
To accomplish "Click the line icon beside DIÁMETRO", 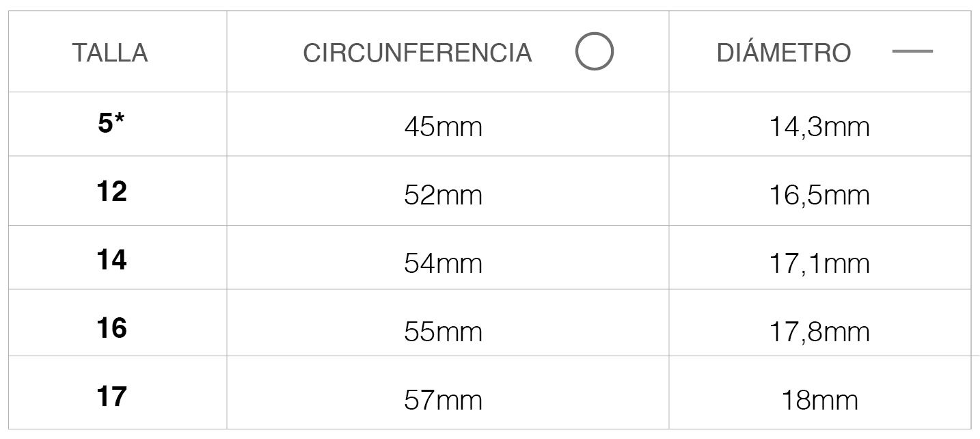I will pyautogui.click(x=912, y=52).
